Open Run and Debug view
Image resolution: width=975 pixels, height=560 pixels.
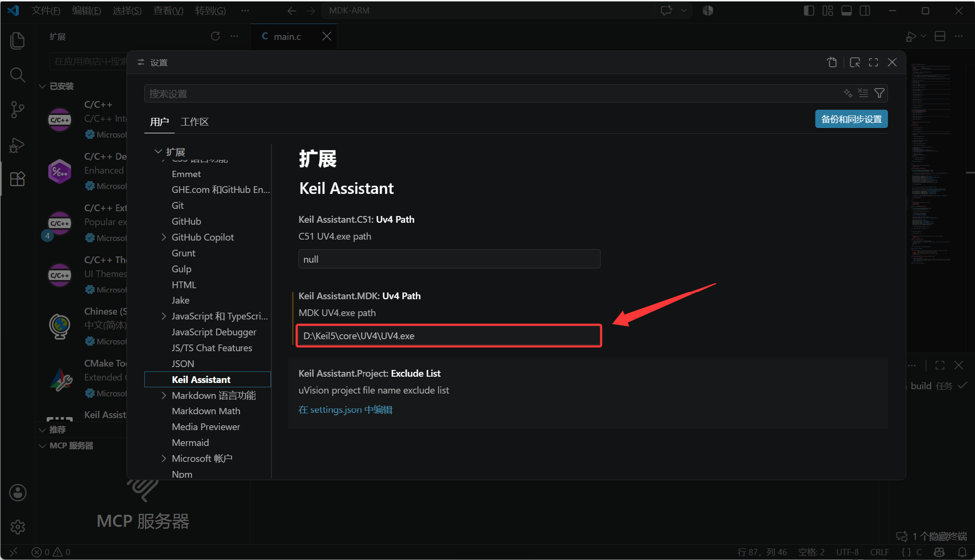[x=17, y=145]
